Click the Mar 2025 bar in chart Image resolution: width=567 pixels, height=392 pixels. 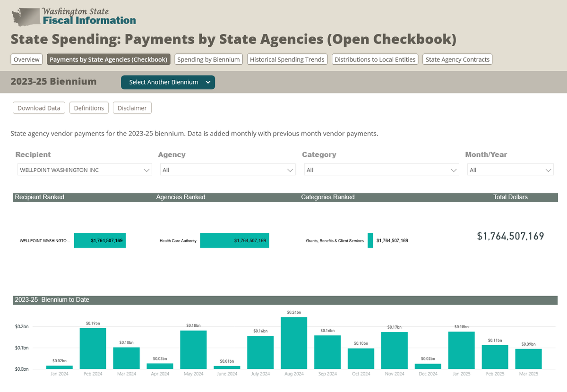(529, 359)
